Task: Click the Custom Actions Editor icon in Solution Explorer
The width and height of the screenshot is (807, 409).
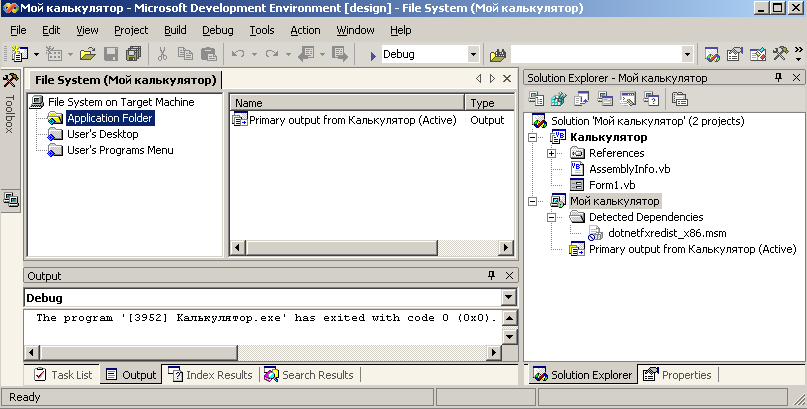Action: pyautogui.click(x=628, y=99)
